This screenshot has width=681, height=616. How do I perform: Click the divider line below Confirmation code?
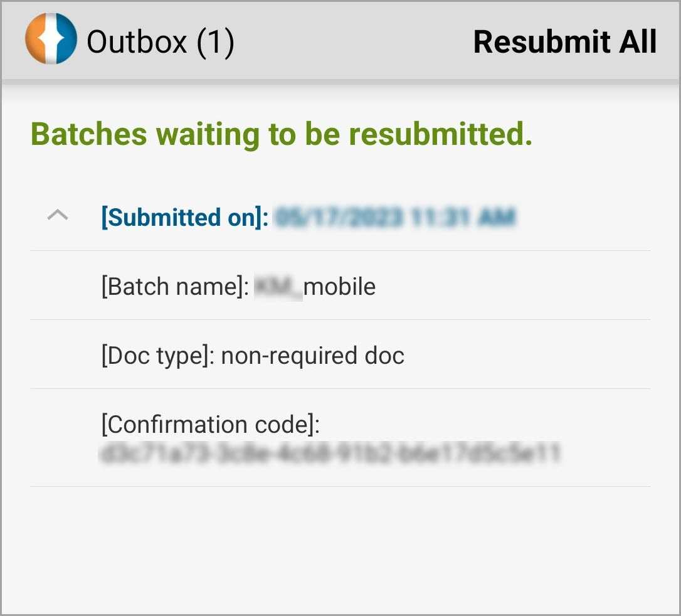[340, 486]
